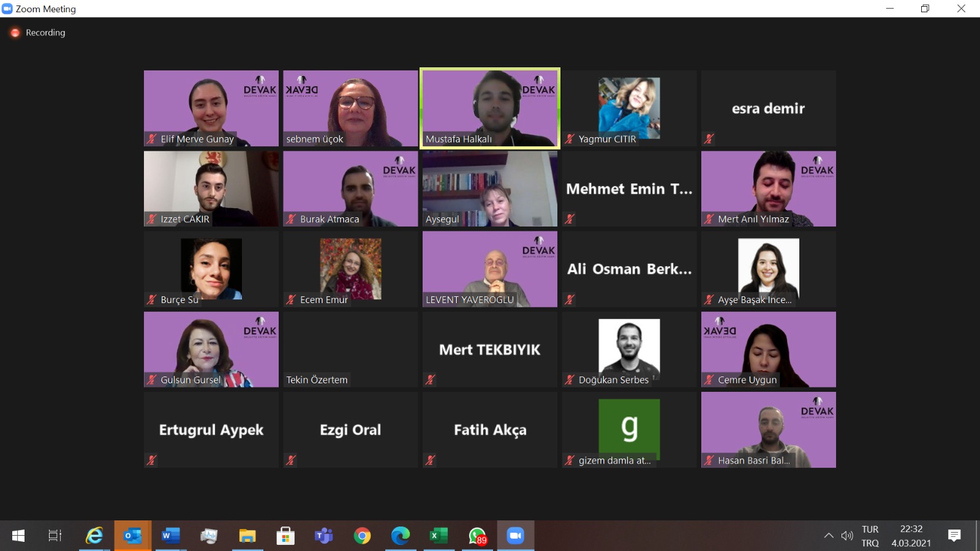The height and width of the screenshot is (551, 980).
Task: Open the TUR keyboard language switcher
Action: (x=870, y=536)
